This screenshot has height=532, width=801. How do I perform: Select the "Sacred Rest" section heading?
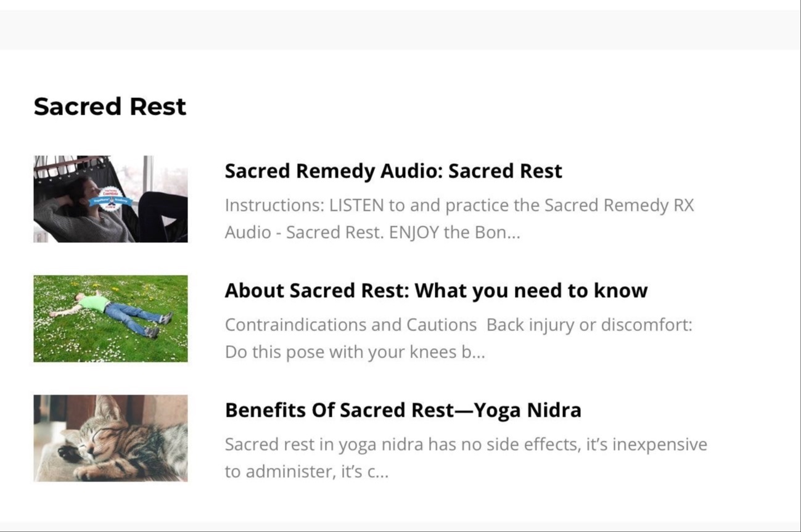point(110,106)
